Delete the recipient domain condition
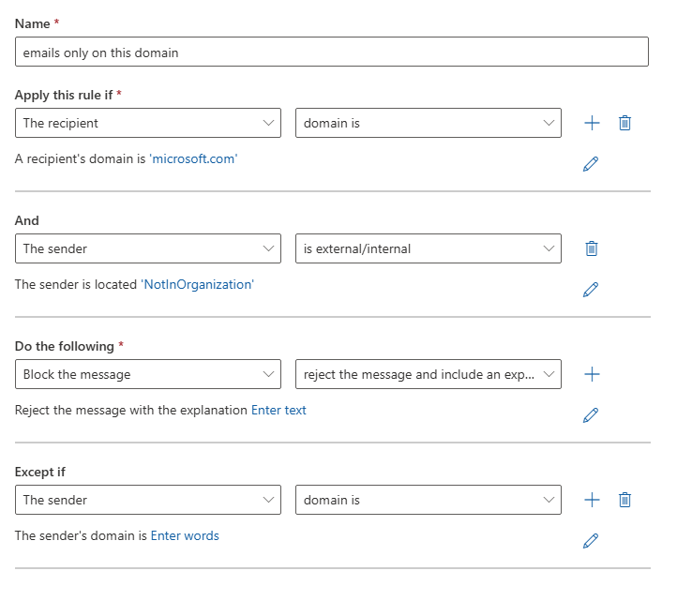692x616 pixels. 624,123
